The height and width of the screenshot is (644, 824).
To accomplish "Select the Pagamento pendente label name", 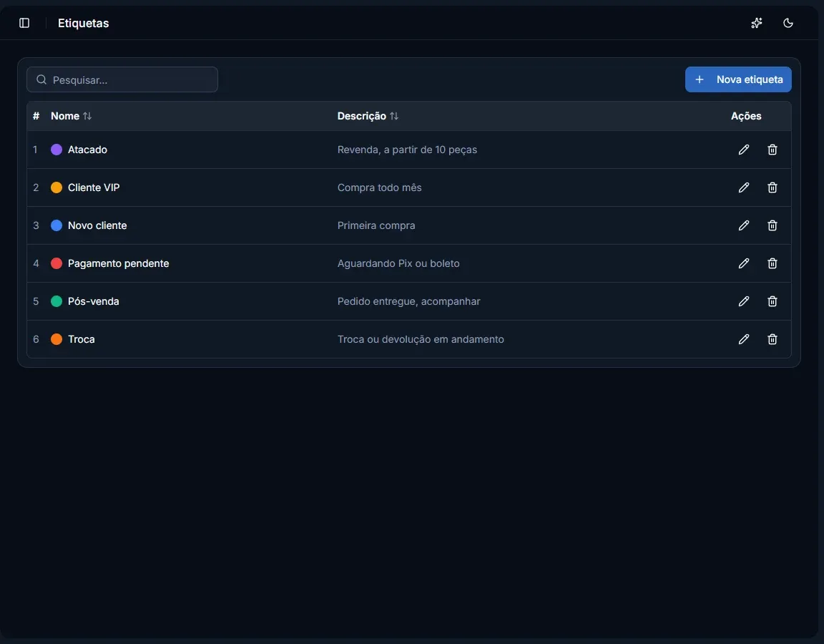I will pyautogui.click(x=118, y=263).
